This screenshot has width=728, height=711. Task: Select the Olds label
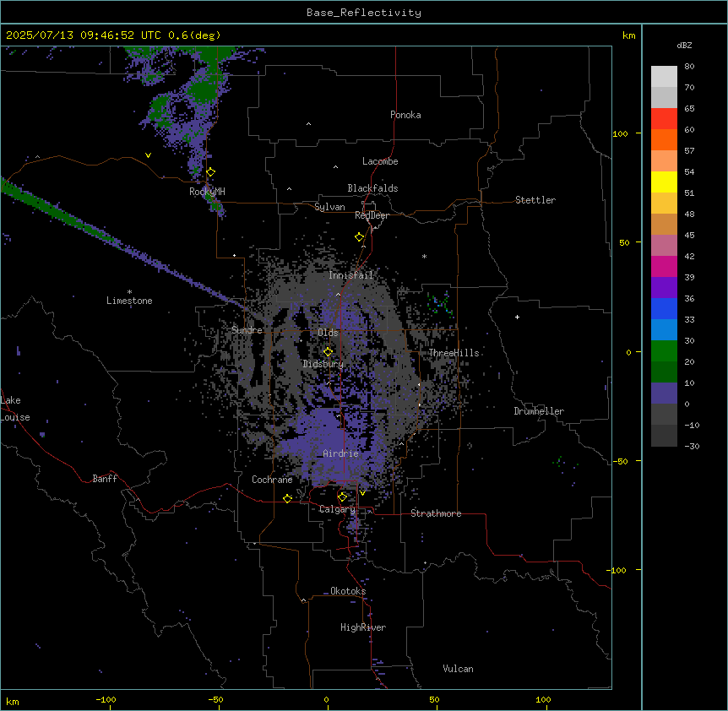point(328,333)
